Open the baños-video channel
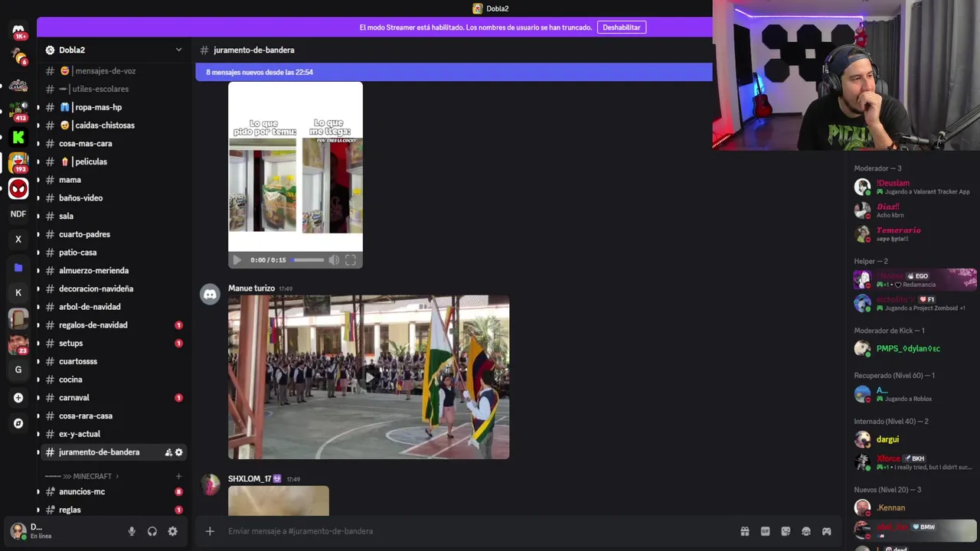This screenshot has height=551, width=980. click(x=114, y=198)
